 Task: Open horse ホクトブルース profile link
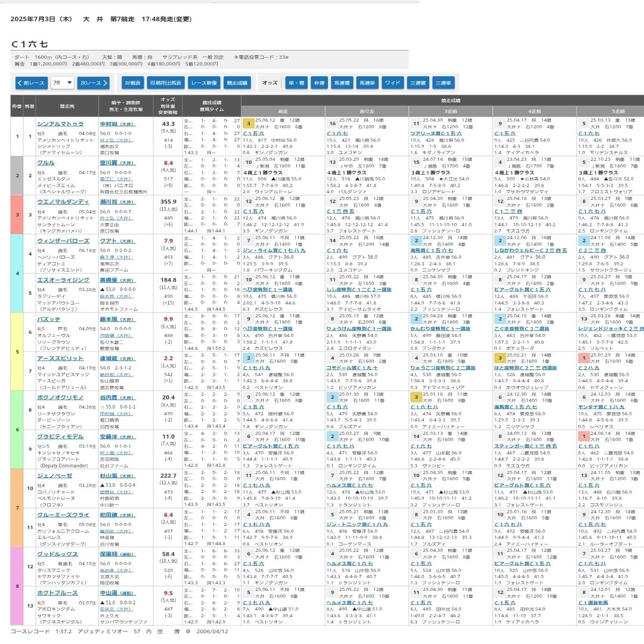pos(57,593)
